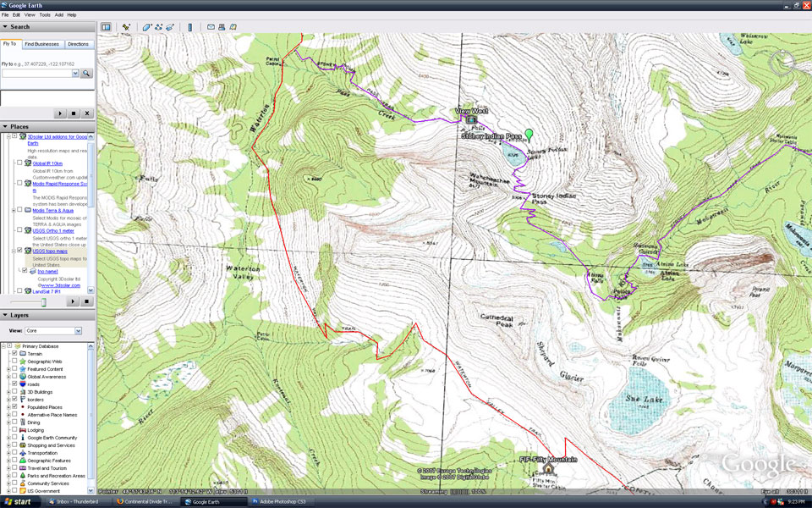Click the View West camera placemark
The width and height of the screenshot is (812, 508).
471,119
